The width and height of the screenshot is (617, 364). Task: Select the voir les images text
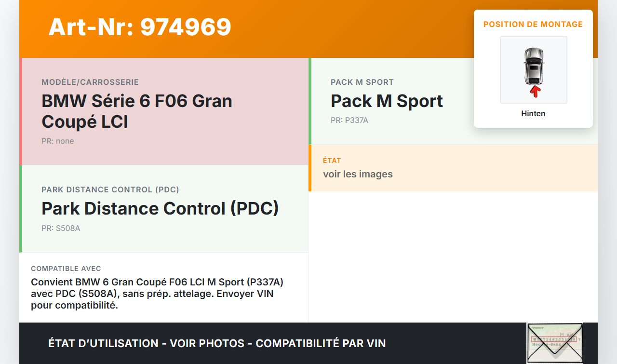(358, 175)
